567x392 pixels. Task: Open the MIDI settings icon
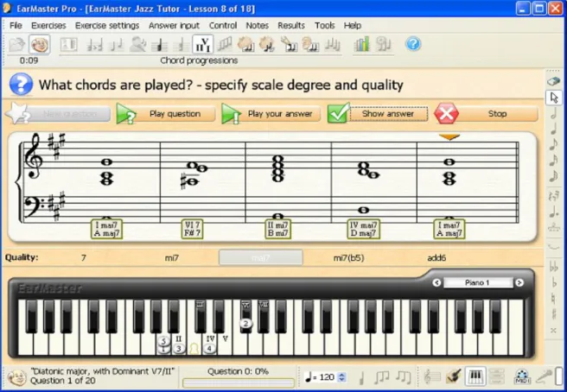tap(521, 376)
